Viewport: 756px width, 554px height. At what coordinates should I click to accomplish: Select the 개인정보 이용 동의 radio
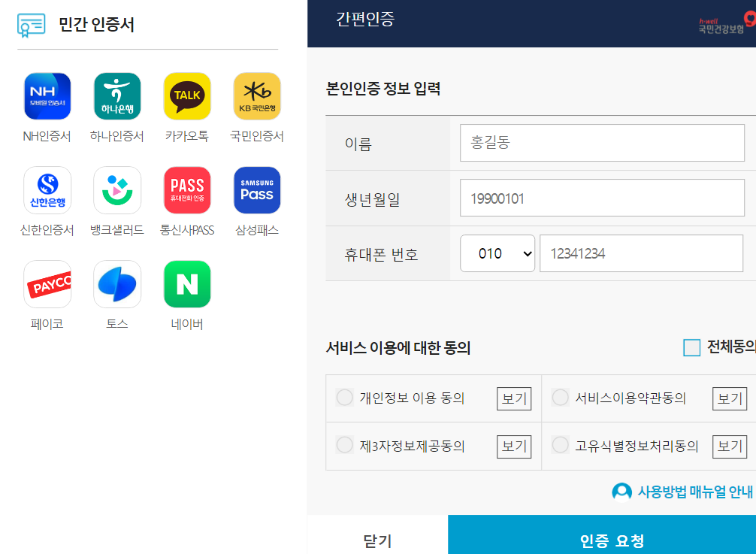(345, 398)
